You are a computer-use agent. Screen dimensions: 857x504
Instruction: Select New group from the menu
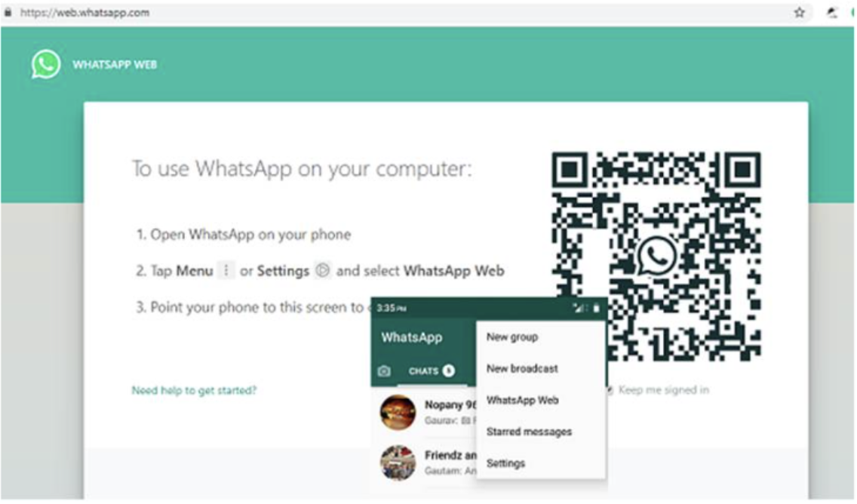click(512, 337)
